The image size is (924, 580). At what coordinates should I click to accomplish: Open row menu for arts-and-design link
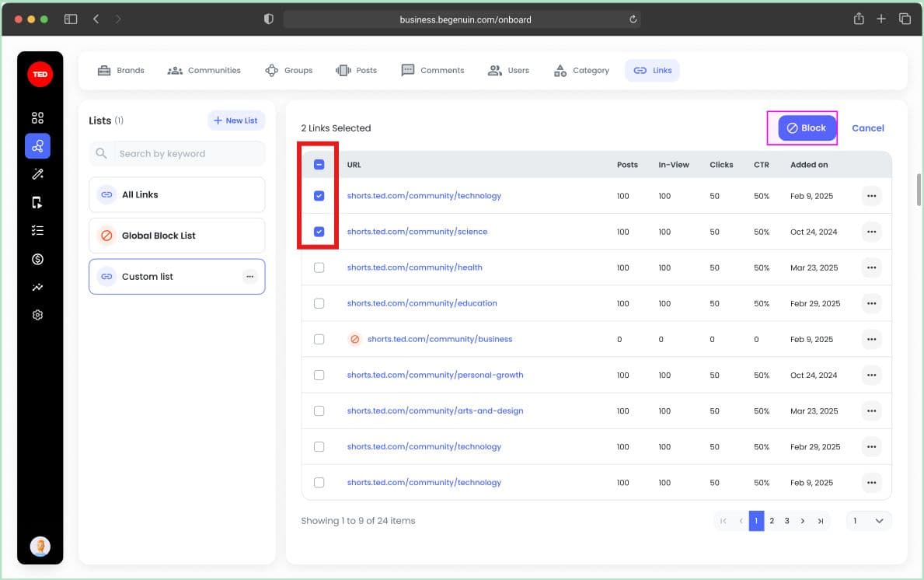872,411
